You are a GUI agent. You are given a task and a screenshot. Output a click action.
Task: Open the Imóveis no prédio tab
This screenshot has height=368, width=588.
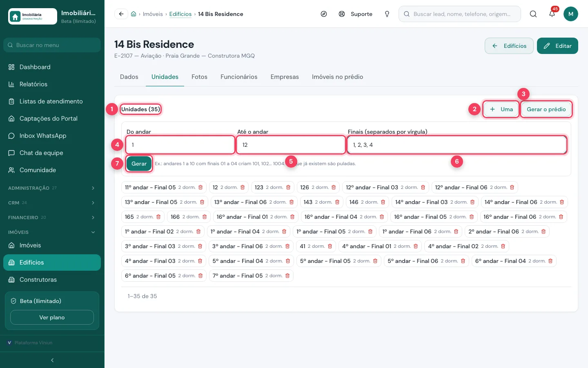coord(337,77)
